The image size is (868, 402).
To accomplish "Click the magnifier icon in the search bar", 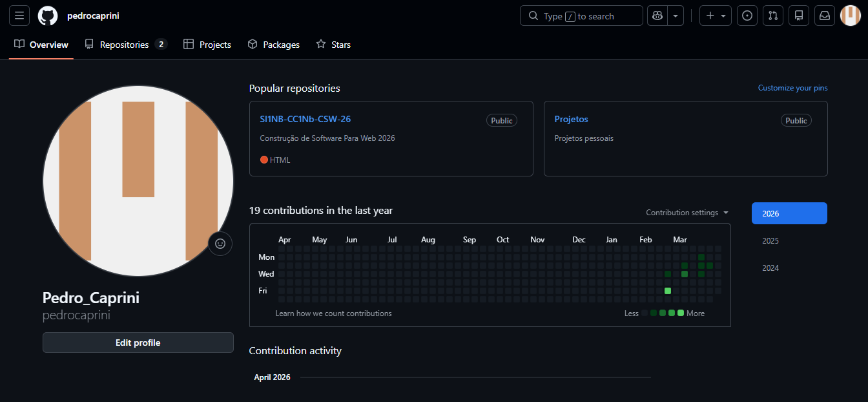I will (533, 16).
